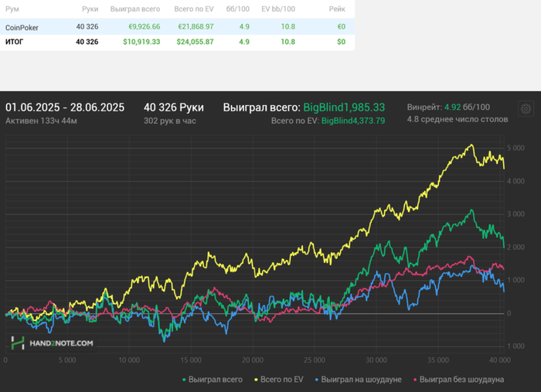
Task: Select the CoinPoker room row
Action: point(177,26)
